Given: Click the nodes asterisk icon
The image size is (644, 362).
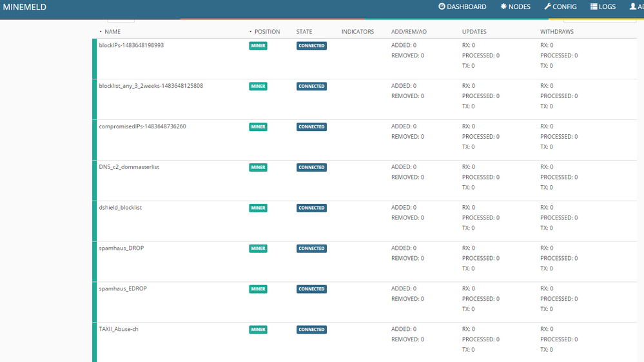Looking at the screenshot, I should 503,6.
